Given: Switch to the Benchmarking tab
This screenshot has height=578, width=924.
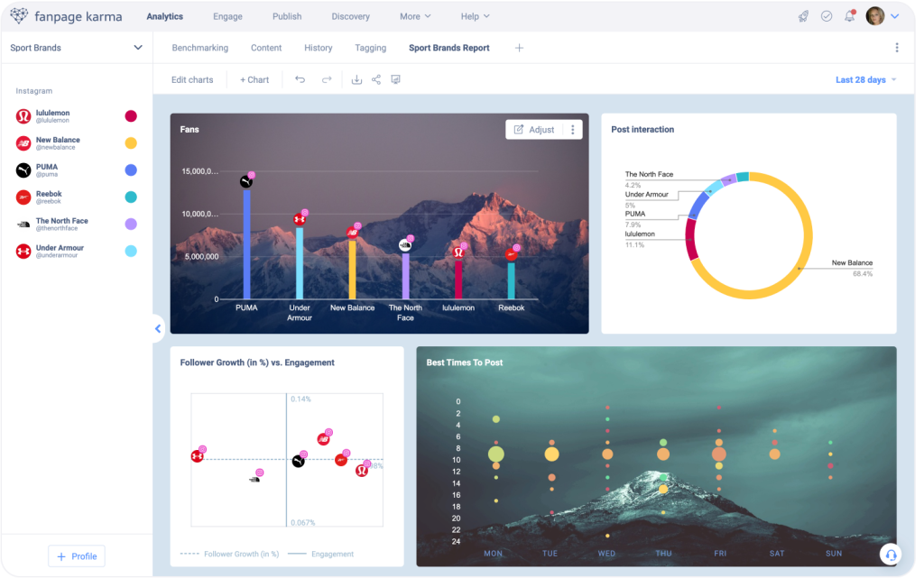Looking at the screenshot, I should coord(199,48).
